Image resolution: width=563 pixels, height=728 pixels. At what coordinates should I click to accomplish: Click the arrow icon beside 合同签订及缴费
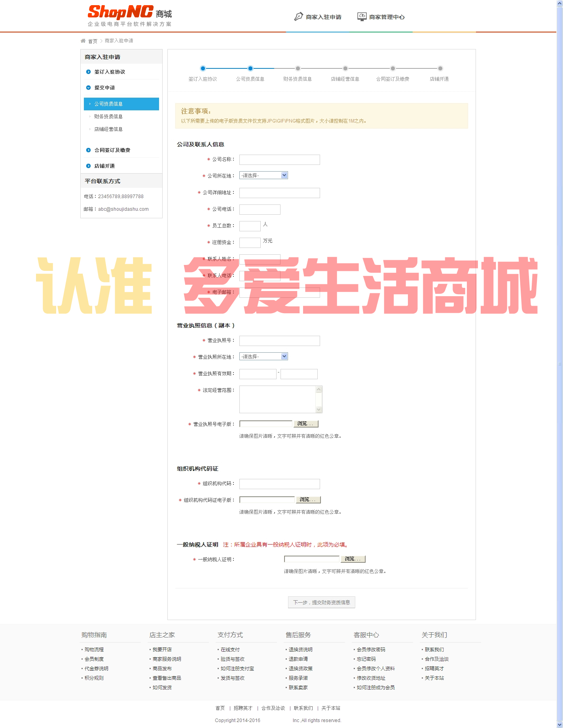pos(88,150)
